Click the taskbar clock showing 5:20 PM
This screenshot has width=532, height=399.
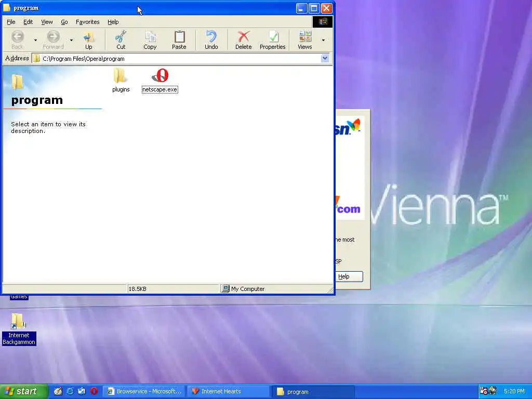pyautogui.click(x=514, y=391)
